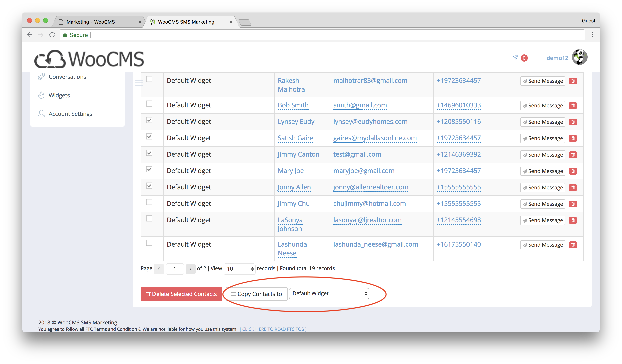Click the rocket icon beside Conversations
Viewport: 622px width, 364px height.
(41, 77)
